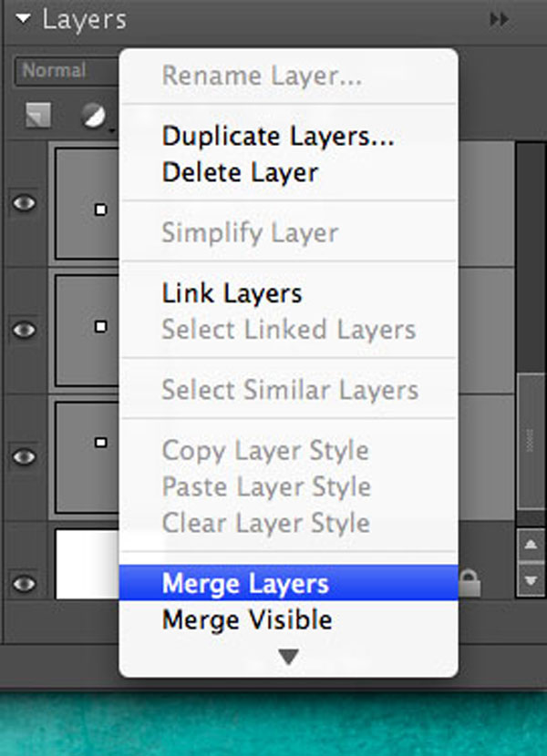Screen dimensions: 547x756
Task: Open the adjustment layer half-circle icon
Action: click(x=93, y=116)
